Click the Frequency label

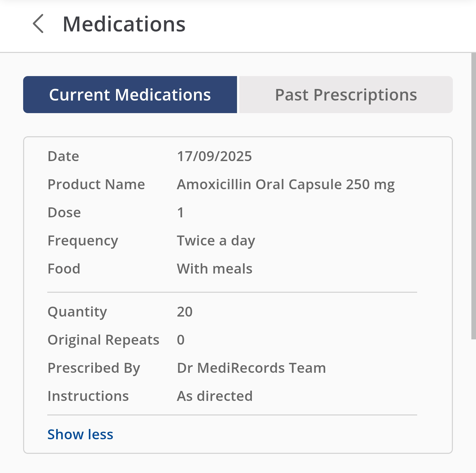point(83,240)
